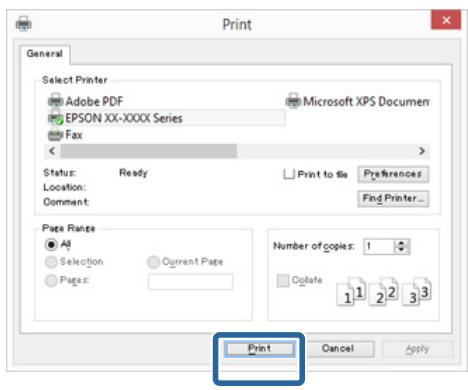The width and height of the screenshot is (468, 390).
Task: Toggle the Collate checkbox
Action: (x=283, y=281)
